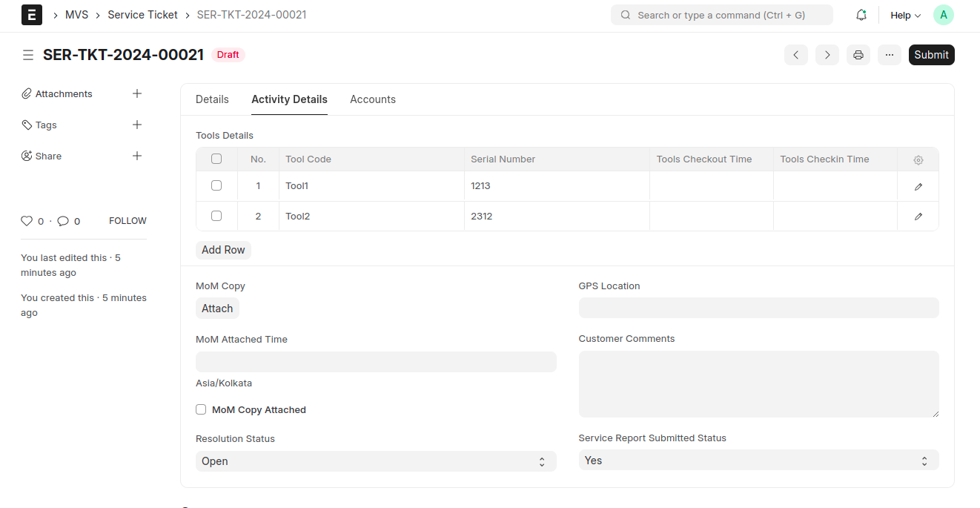Go to next document arrow
Screen dimensions: 980x508
(827, 55)
